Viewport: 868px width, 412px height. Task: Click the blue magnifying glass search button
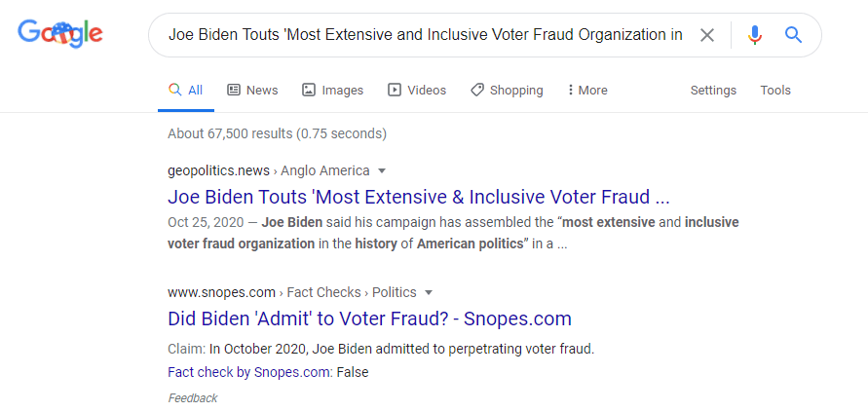pos(793,35)
